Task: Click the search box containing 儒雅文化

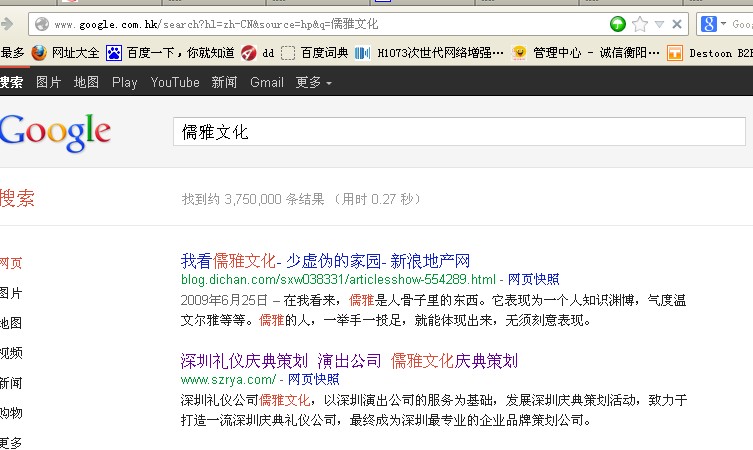Action: click(x=459, y=132)
